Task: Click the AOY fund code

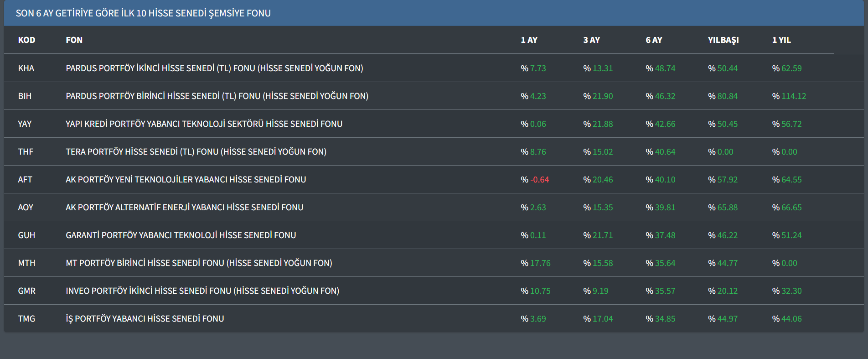Action: [x=26, y=208]
